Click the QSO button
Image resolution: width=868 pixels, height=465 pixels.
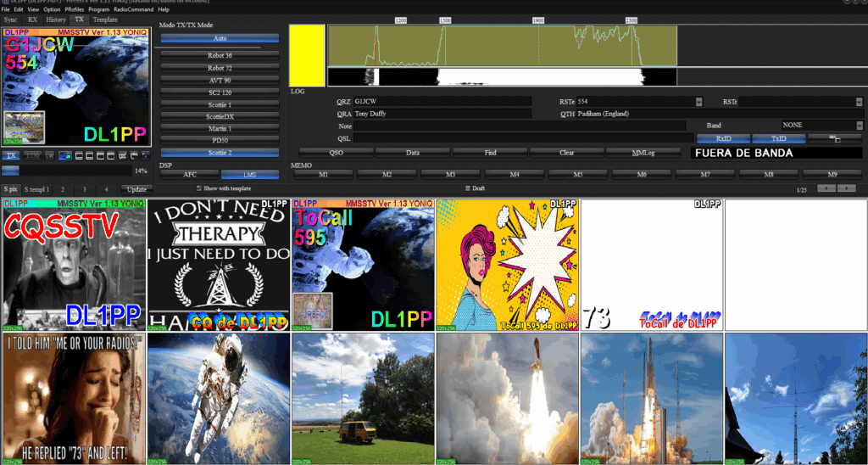(x=336, y=153)
